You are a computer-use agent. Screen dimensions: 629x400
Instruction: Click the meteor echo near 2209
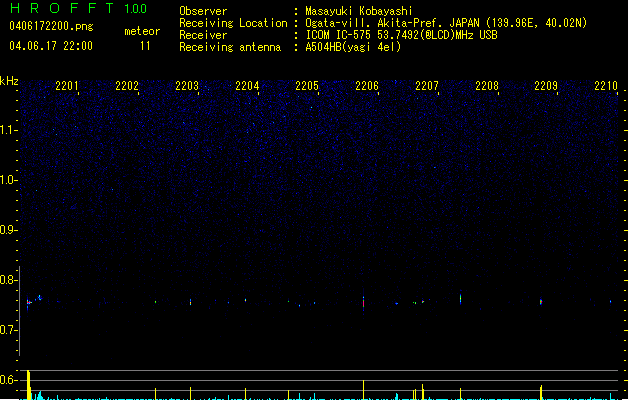(x=541, y=301)
